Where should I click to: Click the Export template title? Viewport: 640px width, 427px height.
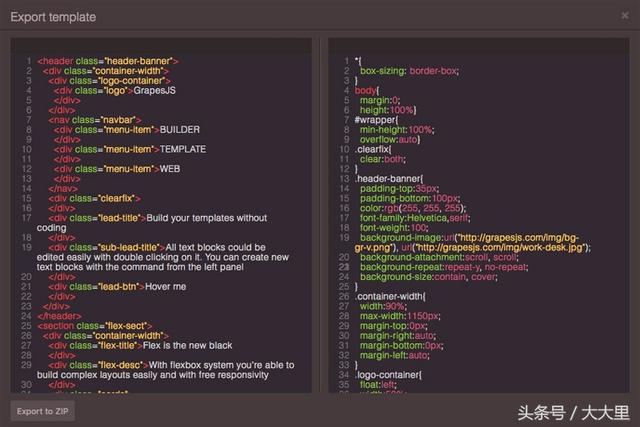[53, 17]
